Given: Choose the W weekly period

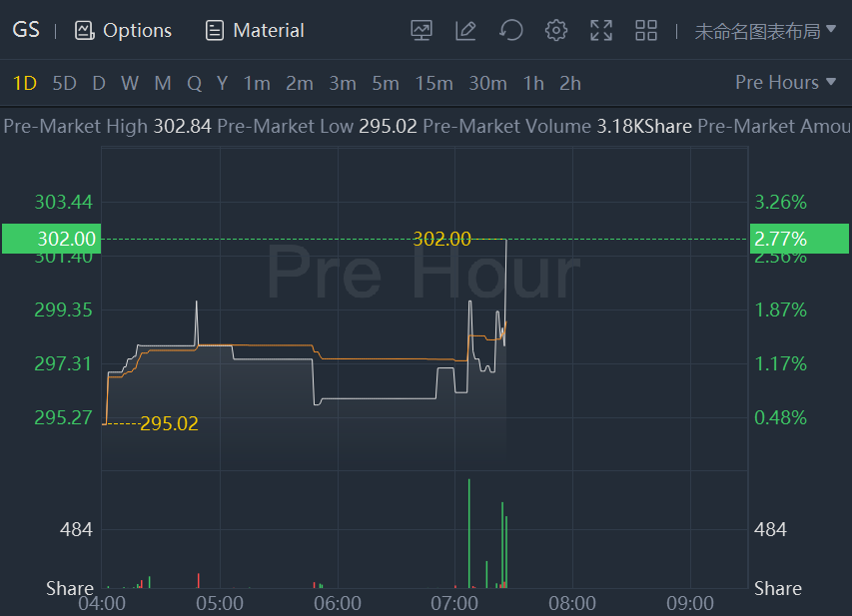Looking at the screenshot, I should coord(130,83).
